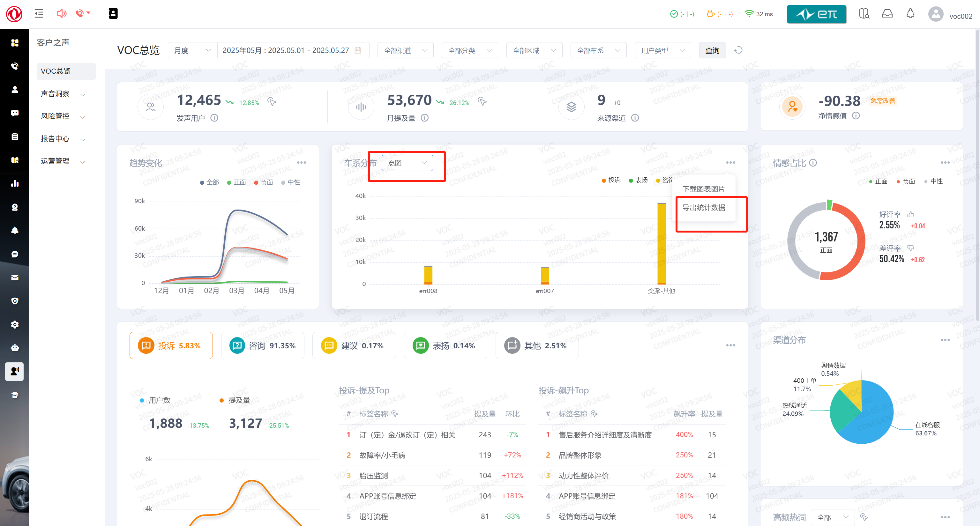Open the 月度 period dropdown
Image resolution: width=980 pixels, height=526 pixels.
pos(192,50)
